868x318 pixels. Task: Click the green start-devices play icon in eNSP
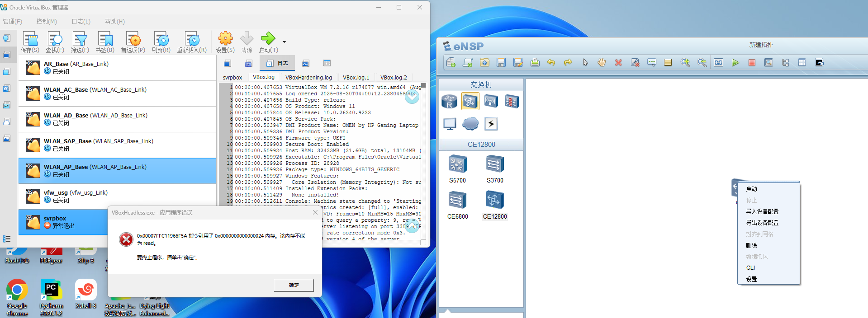(x=735, y=62)
